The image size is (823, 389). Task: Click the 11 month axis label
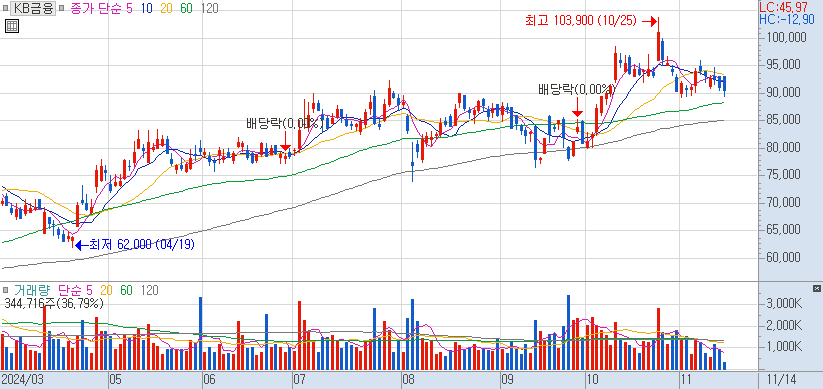tap(685, 379)
